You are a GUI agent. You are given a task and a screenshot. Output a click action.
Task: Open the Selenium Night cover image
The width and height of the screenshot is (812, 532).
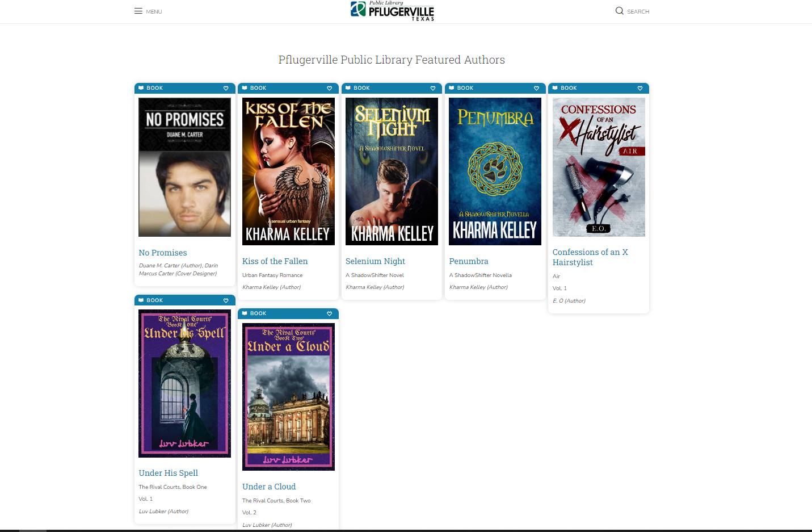click(392, 171)
